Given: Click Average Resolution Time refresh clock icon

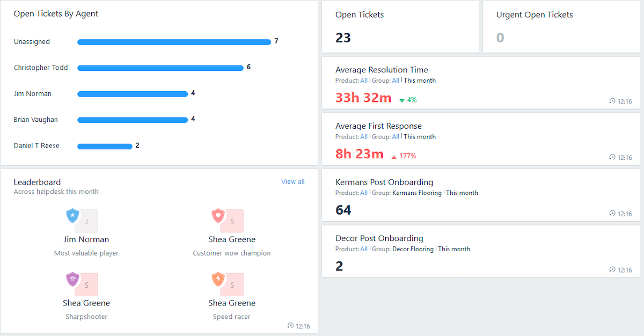Looking at the screenshot, I should point(612,101).
